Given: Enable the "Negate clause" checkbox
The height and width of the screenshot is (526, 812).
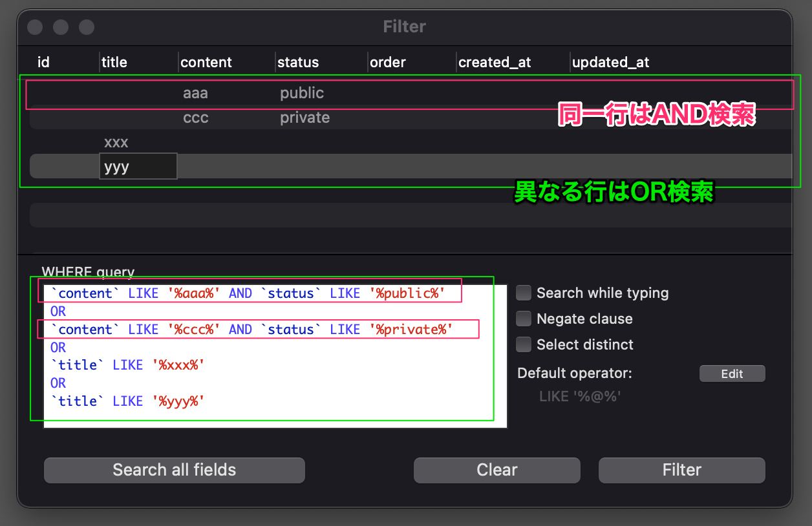Looking at the screenshot, I should 523,319.
